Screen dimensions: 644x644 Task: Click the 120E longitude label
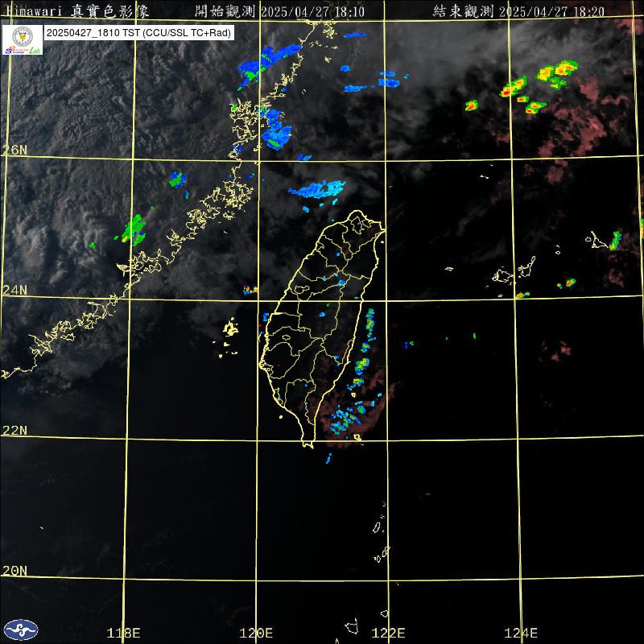coord(256,633)
